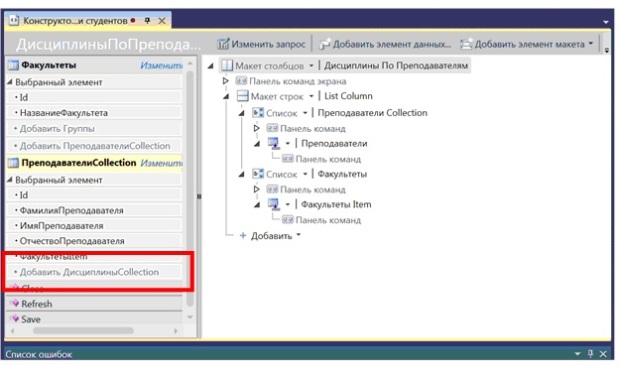Collapse the Список Факультеты node
Screen dimensions: 620x379
(241, 175)
